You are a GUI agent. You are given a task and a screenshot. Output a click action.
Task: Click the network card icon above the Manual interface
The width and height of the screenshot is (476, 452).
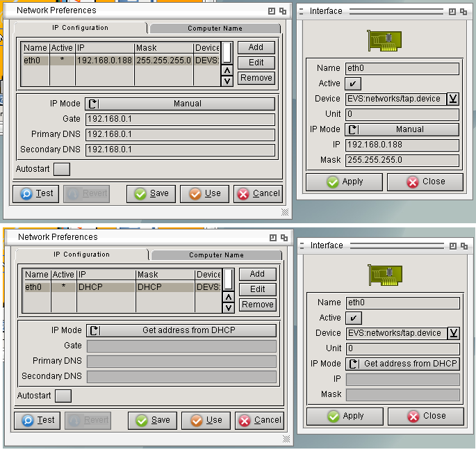coord(382,41)
